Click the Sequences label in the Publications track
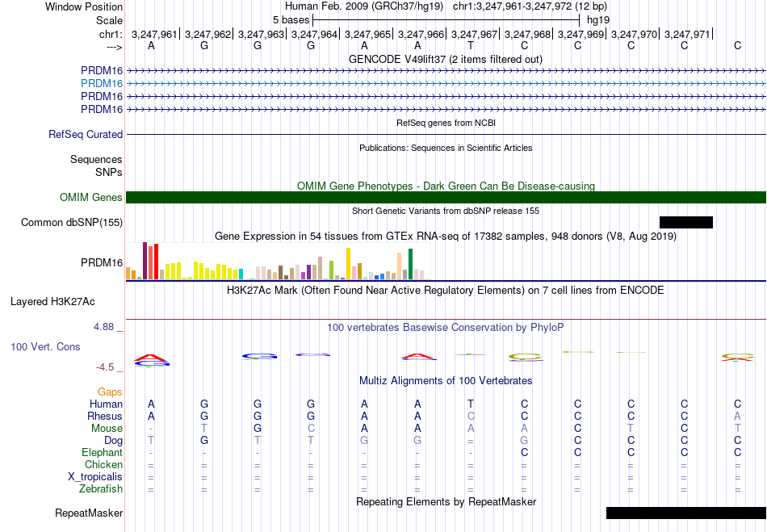 tap(96, 159)
